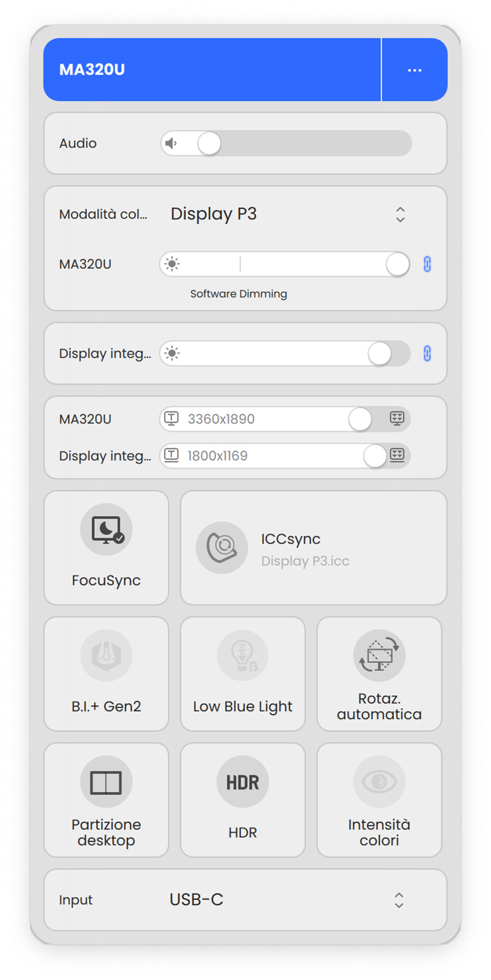Click the MA320U header title

[92, 70]
